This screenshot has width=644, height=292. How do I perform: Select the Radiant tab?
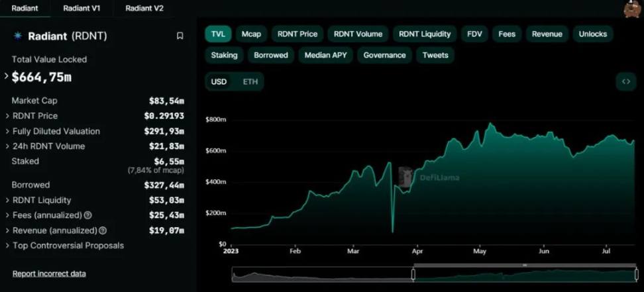click(x=25, y=8)
